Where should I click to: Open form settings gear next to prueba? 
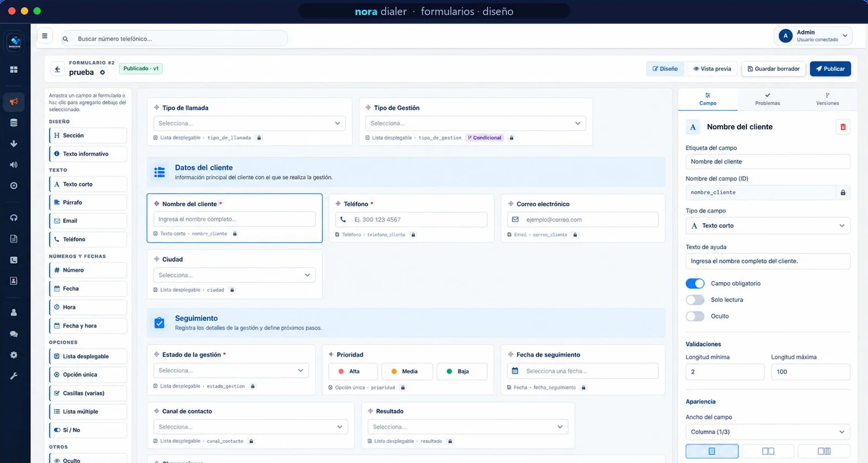[x=103, y=72]
